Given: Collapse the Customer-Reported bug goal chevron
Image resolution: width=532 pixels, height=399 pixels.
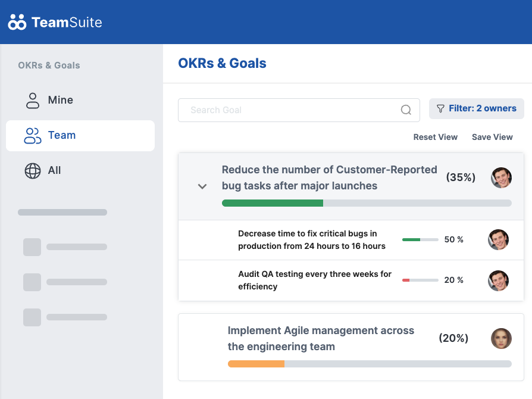Looking at the screenshot, I should (202, 186).
